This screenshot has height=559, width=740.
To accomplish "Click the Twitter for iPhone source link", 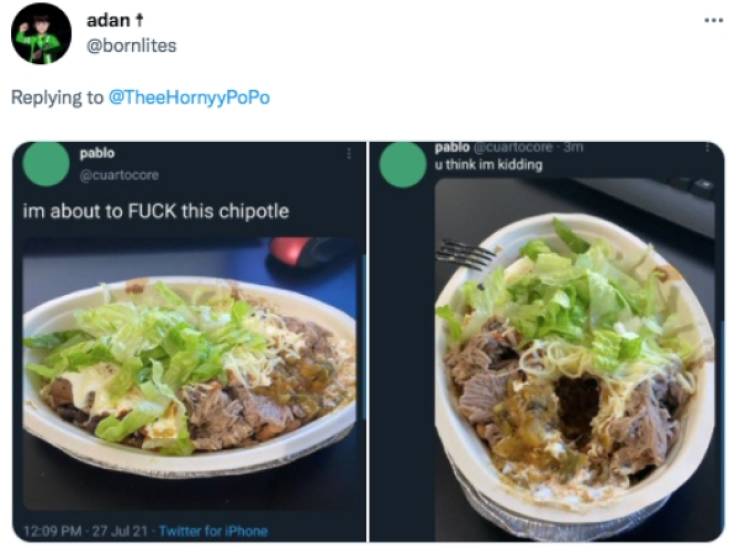I will [x=213, y=531].
